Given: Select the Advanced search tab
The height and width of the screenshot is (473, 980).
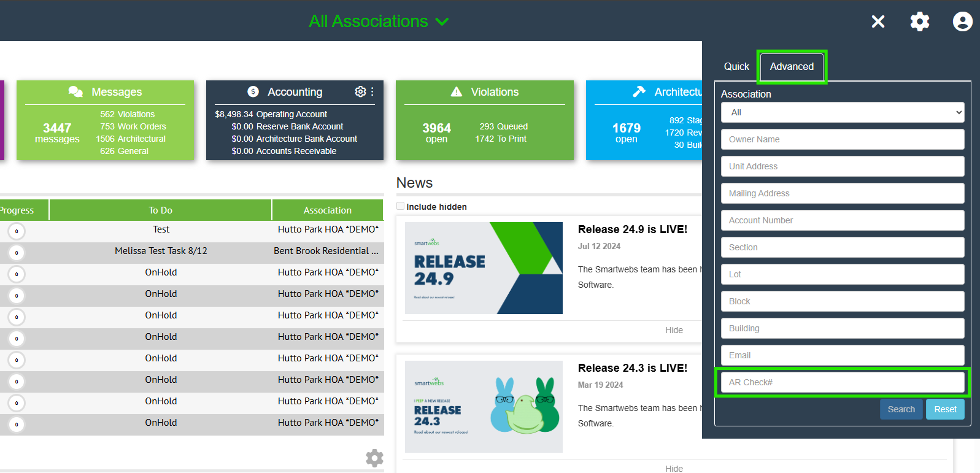Looking at the screenshot, I should (792, 66).
